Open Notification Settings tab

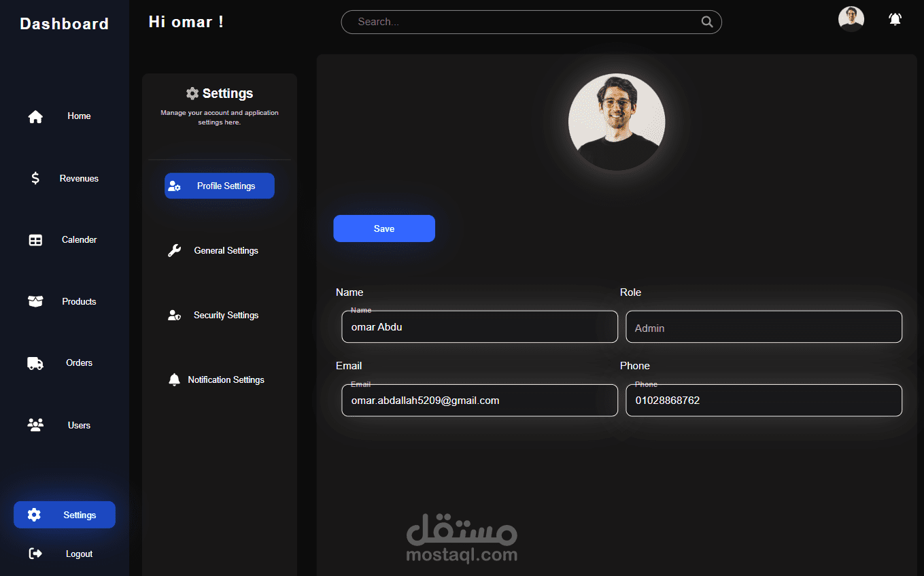220,379
